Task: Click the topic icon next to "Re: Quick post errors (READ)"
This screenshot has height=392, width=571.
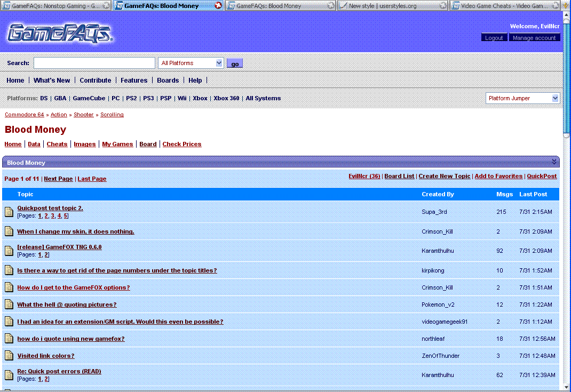Action: pos(9,375)
